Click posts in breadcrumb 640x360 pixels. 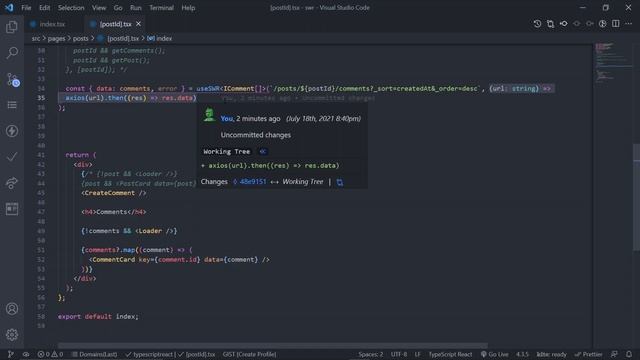tap(80, 38)
